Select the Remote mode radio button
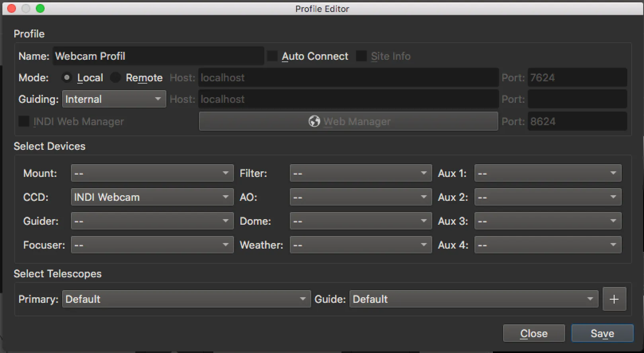Image resolution: width=644 pixels, height=353 pixels. pos(115,78)
